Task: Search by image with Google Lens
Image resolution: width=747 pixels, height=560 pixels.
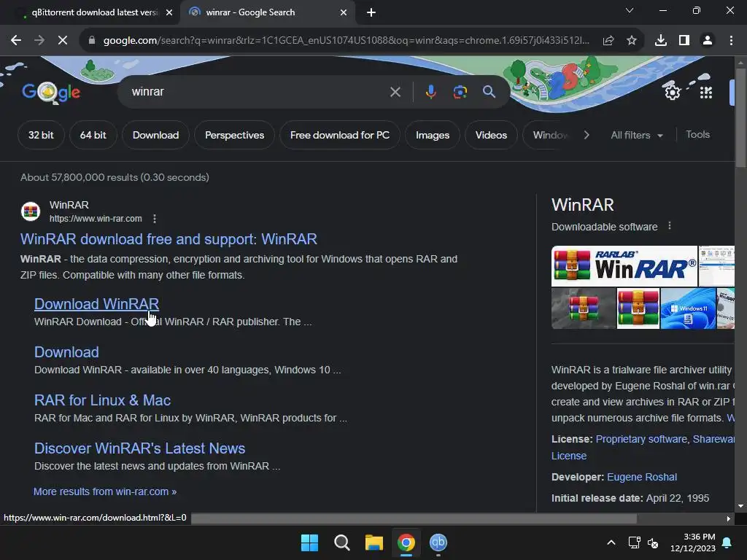Action: click(x=460, y=91)
